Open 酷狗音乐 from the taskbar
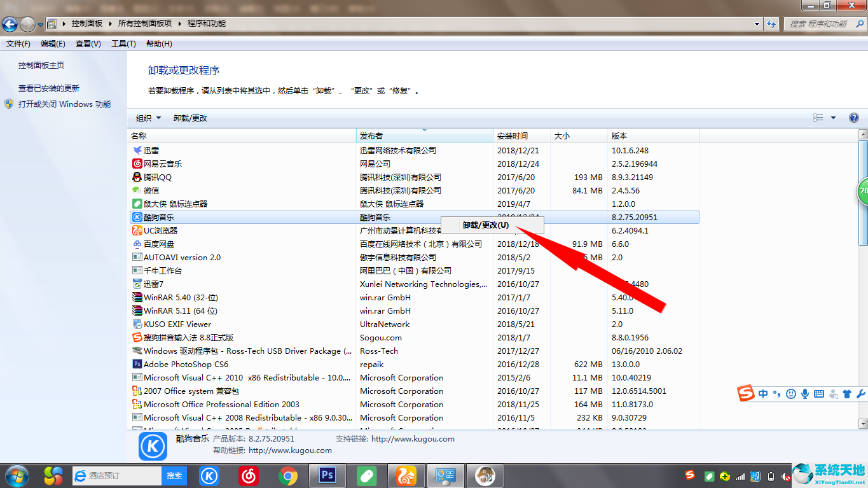The width and height of the screenshot is (868, 488). 210,475
